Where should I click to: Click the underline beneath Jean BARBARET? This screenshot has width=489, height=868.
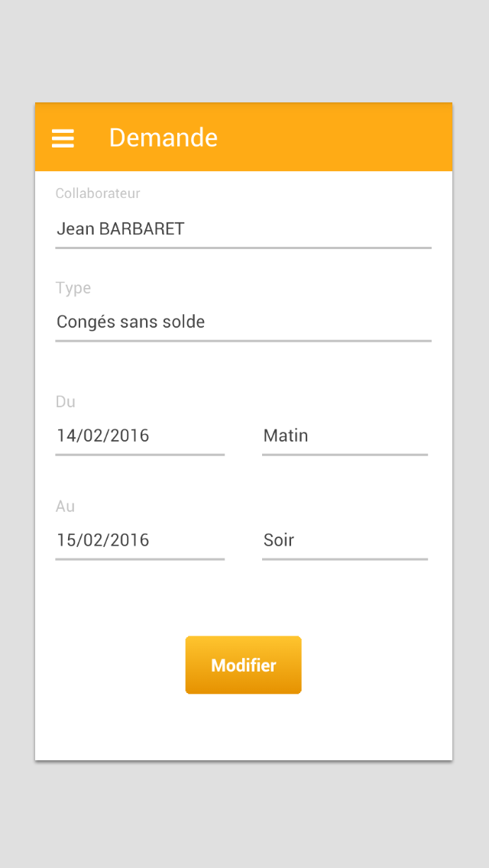(243, 248)
